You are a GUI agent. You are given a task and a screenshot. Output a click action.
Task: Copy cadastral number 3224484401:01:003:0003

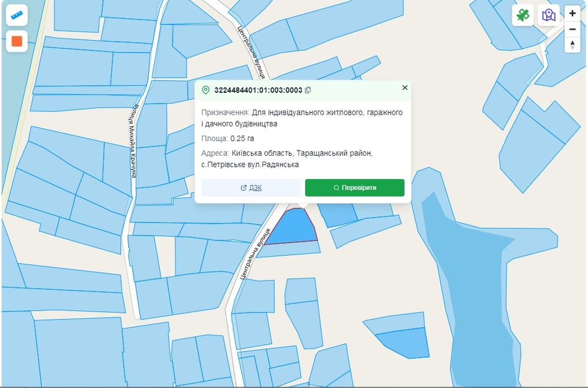(x=308, y=90)
